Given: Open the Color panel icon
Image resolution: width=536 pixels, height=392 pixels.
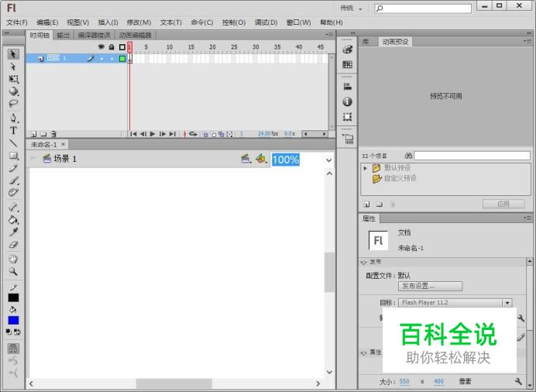Looking at the screenshot, I should coord(347,50).
